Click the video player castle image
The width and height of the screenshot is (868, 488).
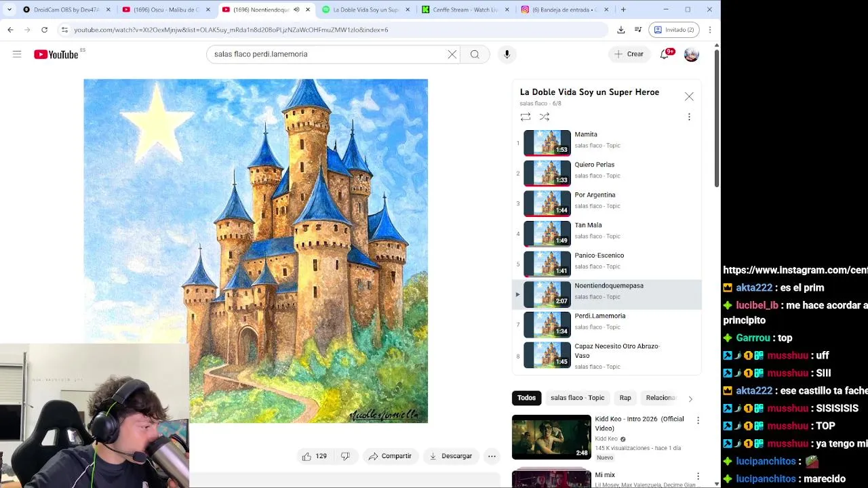pos(256,251)
